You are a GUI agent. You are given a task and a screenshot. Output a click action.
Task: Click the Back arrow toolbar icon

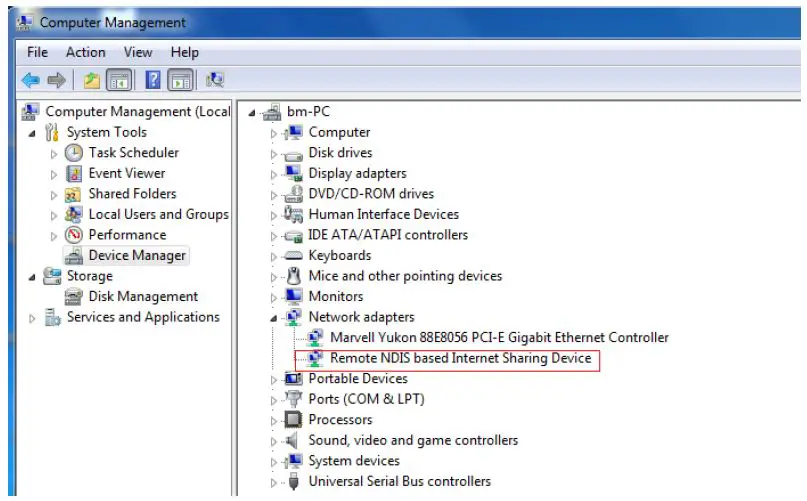31,80
